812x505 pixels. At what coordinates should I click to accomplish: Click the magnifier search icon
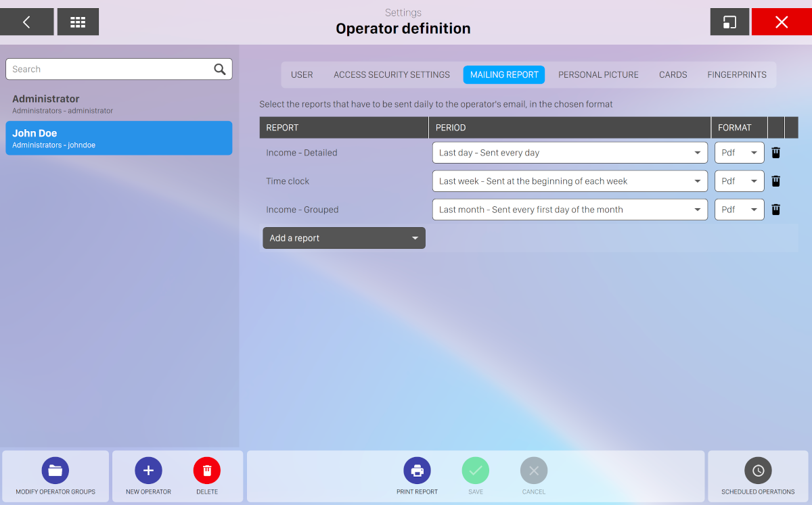coord(220,69)
